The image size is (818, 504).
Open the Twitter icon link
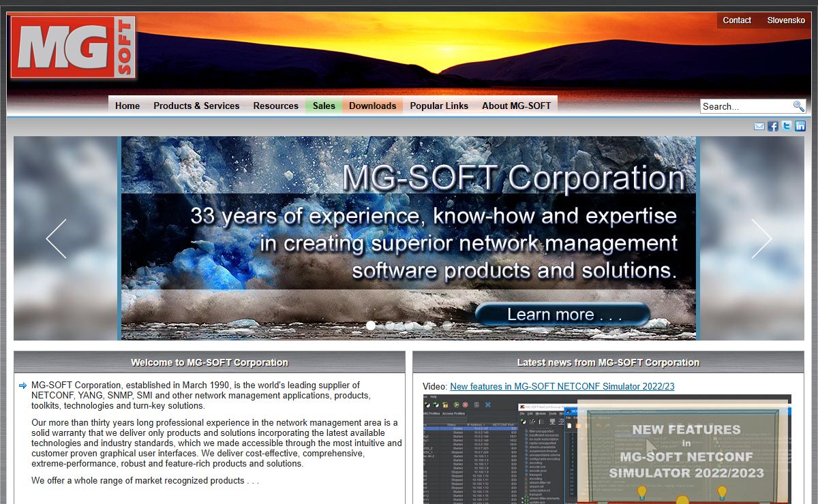(x=787, y=126)
